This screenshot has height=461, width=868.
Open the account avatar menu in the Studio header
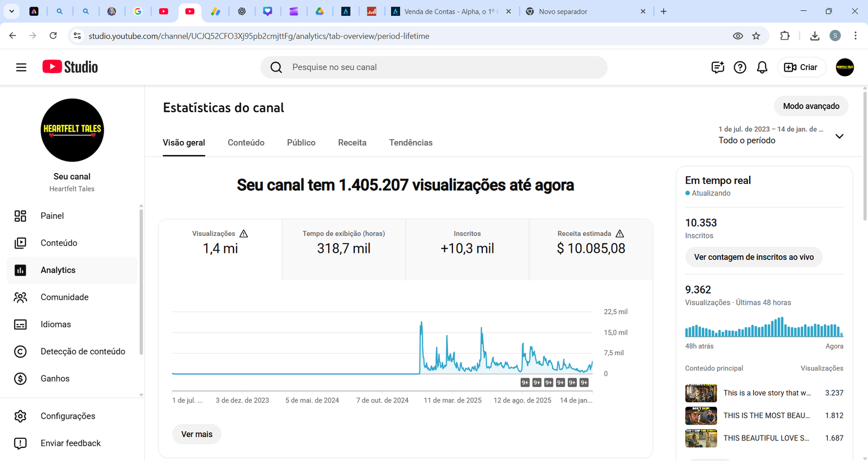point(845,67)
